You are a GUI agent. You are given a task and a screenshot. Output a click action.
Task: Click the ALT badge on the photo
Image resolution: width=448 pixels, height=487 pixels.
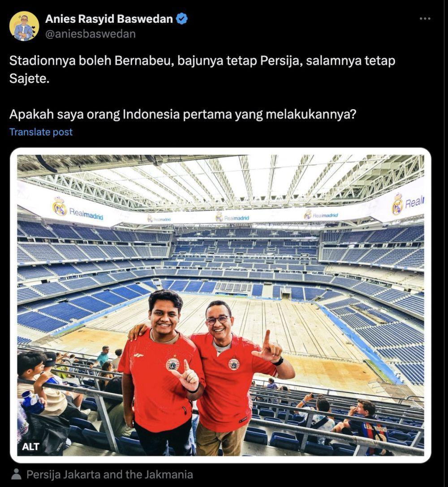coord(30,447)
